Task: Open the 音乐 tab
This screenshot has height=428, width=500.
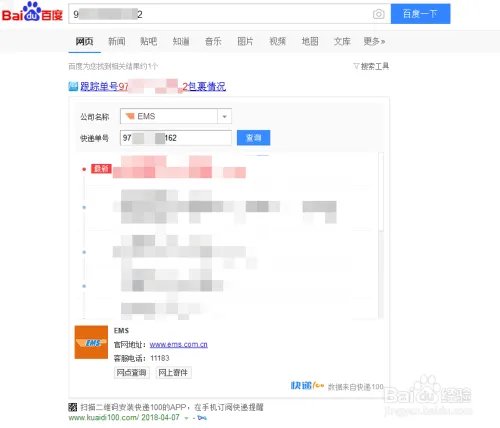Action: (213, 41)
